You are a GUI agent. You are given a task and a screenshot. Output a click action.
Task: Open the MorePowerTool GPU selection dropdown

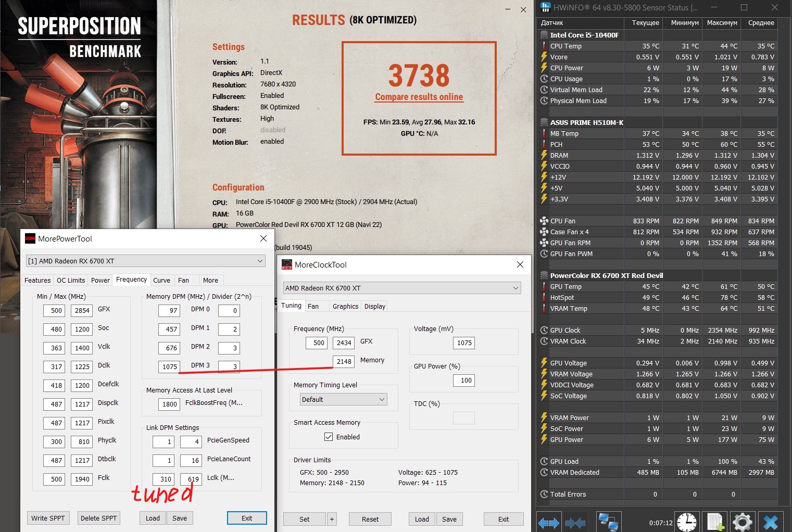(145, 261)
